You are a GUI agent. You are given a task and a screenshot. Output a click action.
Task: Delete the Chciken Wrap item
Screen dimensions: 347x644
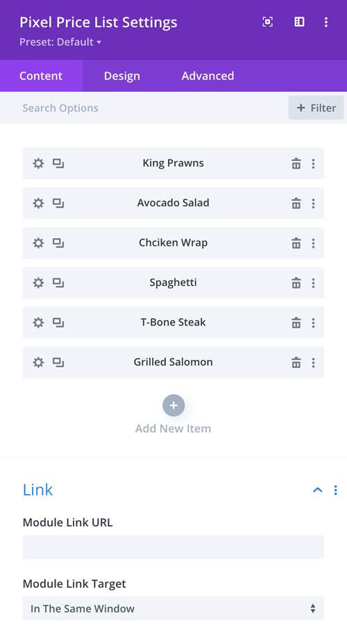[296, 243]
